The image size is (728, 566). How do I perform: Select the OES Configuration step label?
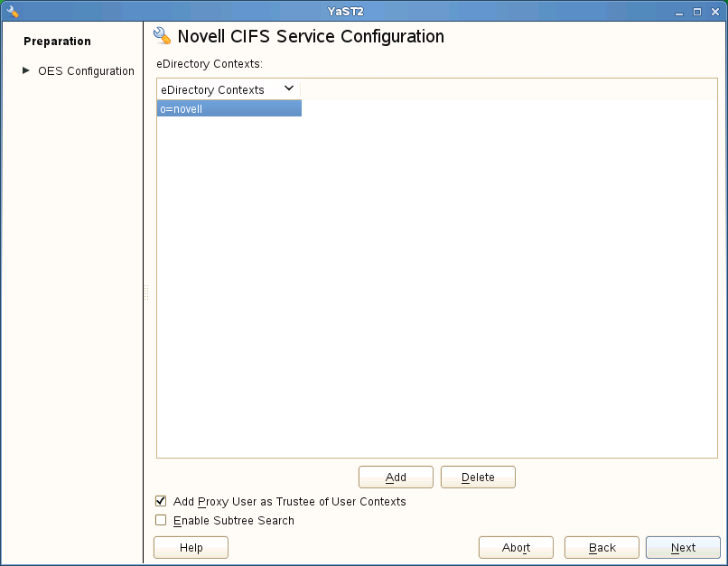(x=86, y=71)
